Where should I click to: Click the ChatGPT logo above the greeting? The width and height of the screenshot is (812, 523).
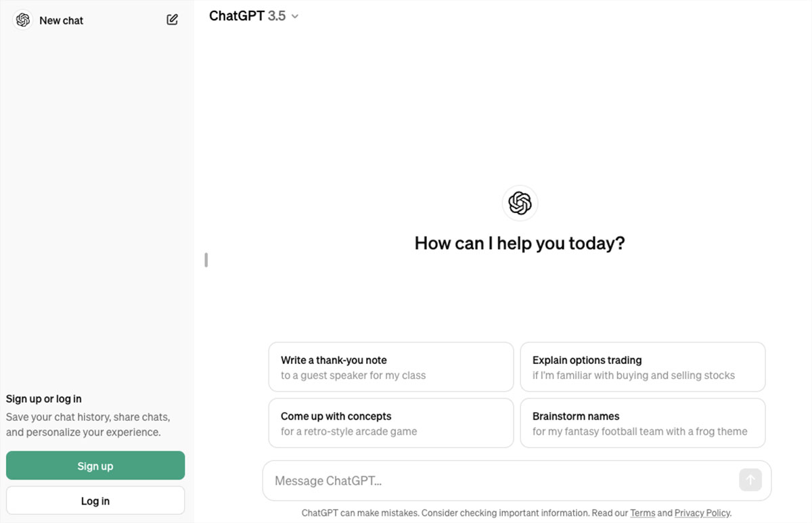click(x=520, y=203)
